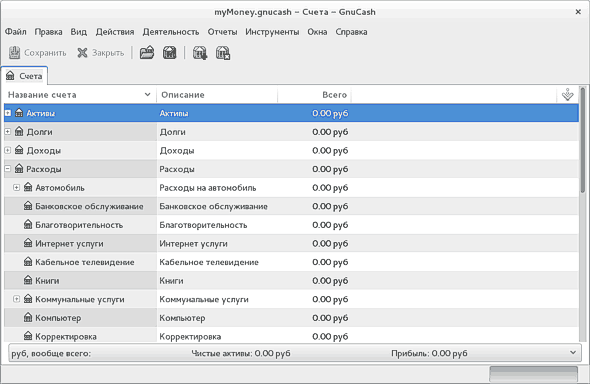Screen dimensions: 590x384
Task: Click description cell 'Расходы на автомобиль'
Action: 208,188
